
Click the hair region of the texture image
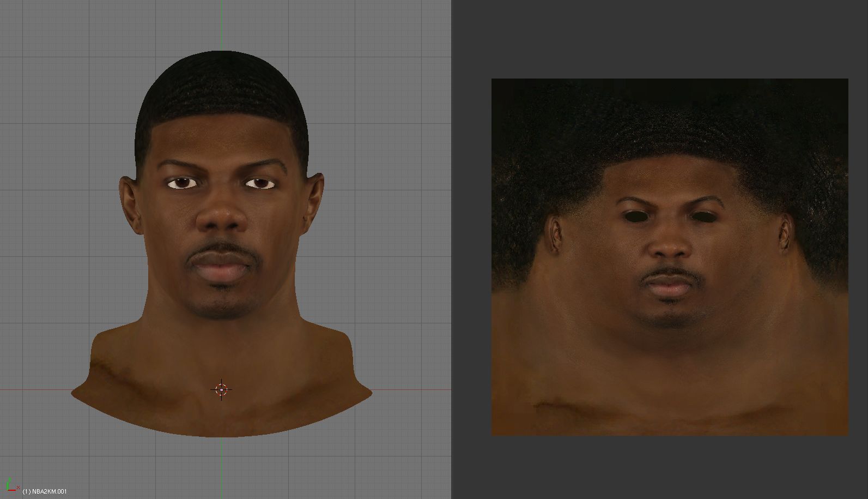coord(670,125)
